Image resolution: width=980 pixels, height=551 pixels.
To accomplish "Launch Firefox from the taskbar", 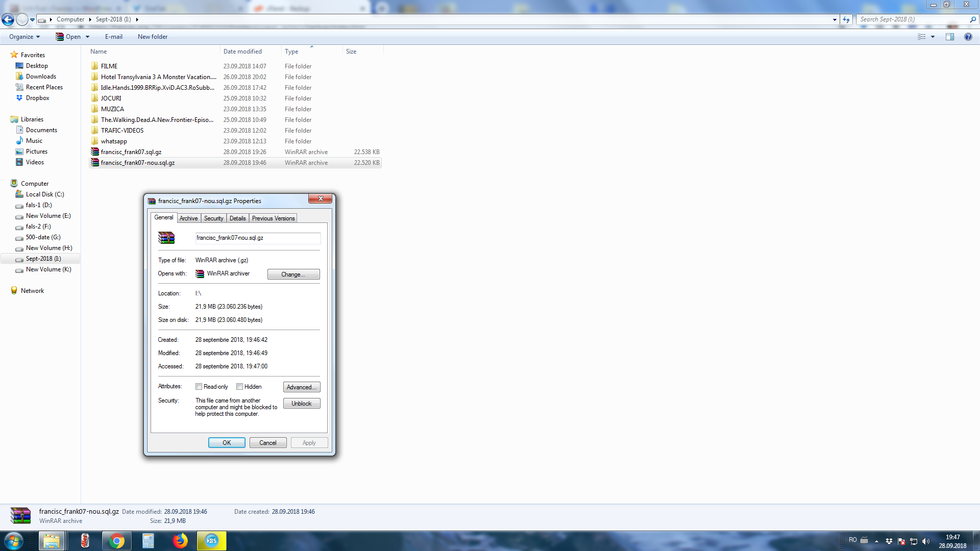I will click(x=180, y=541).
